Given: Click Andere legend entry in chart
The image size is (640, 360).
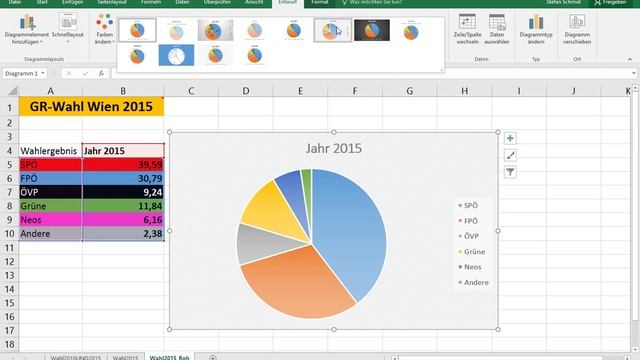Looking at the screenshot, I should tap(473, 282).
